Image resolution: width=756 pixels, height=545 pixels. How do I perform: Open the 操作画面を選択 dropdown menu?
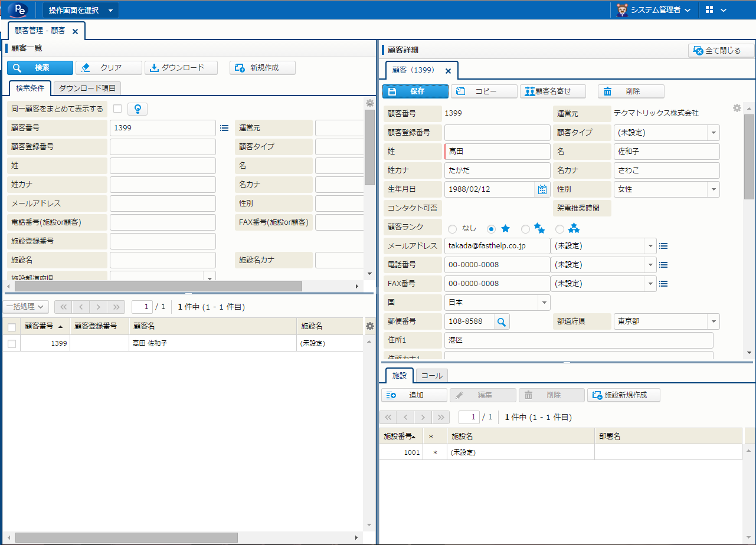pyautogui.click(x=80, y=10)
